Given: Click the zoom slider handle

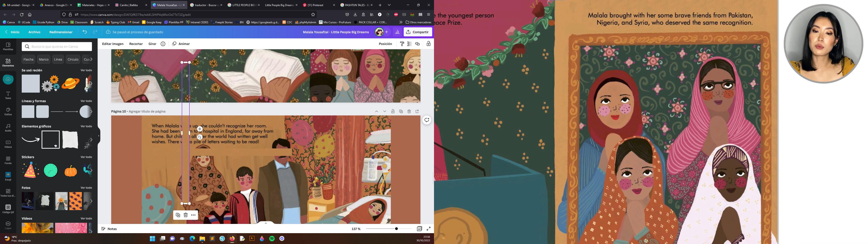Looking at the screenshot, I should (x=397, y=229).
